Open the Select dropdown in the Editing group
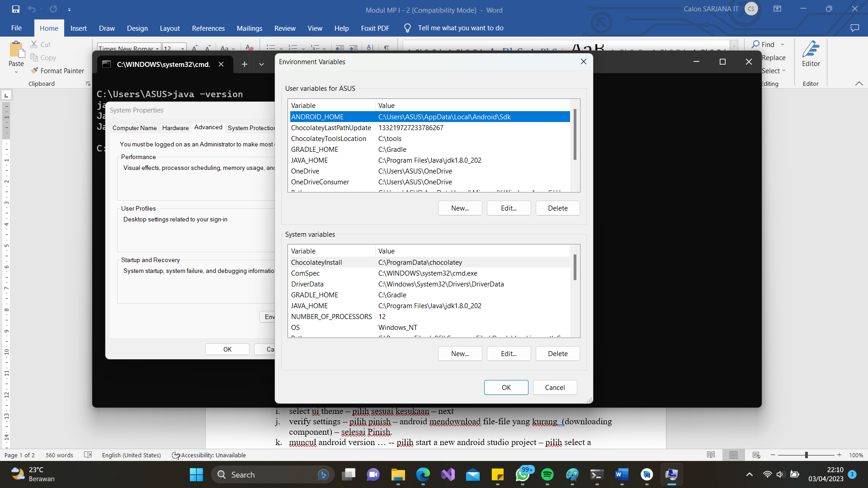 pos(774,70)
